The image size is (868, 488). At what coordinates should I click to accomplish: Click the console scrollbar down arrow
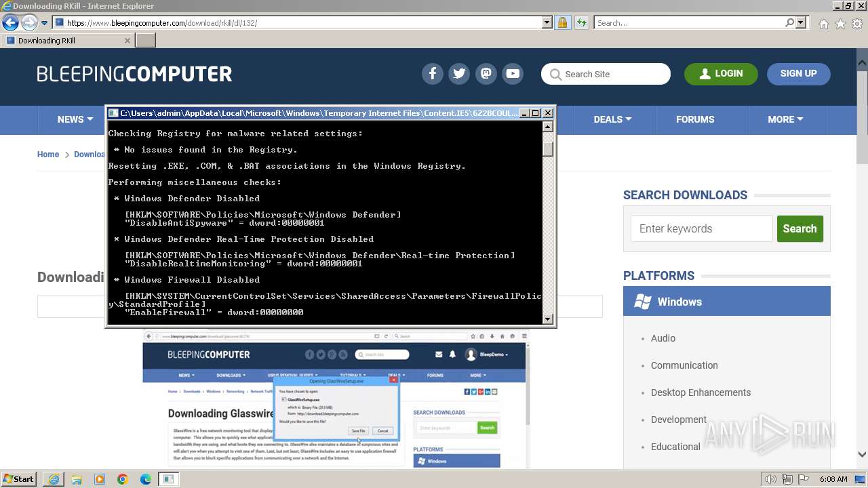pos(548,319)
